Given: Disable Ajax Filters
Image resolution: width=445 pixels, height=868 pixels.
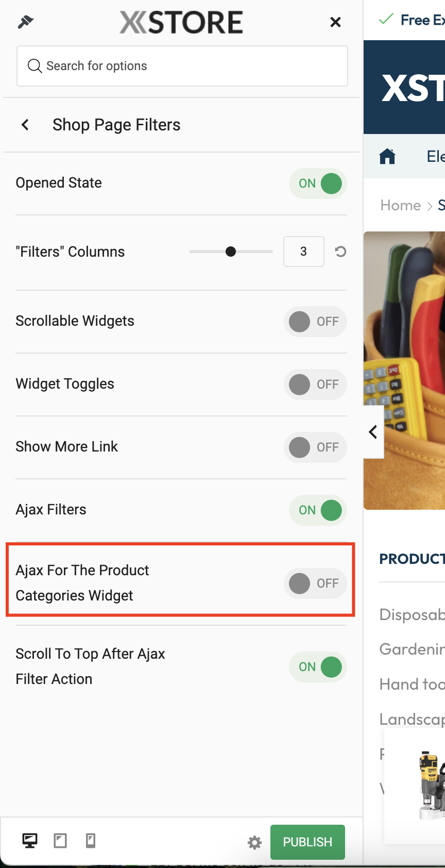Looking at the screenshot, I should point(318,510).
